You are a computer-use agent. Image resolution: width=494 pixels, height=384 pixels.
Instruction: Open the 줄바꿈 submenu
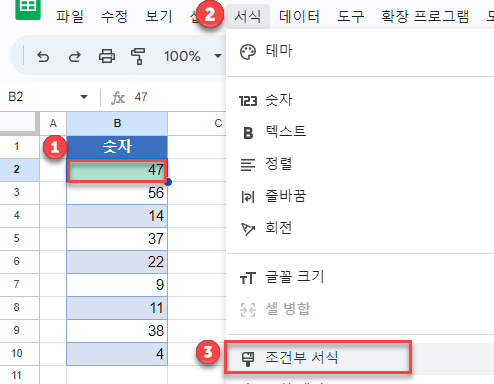[x=360, y=196]
